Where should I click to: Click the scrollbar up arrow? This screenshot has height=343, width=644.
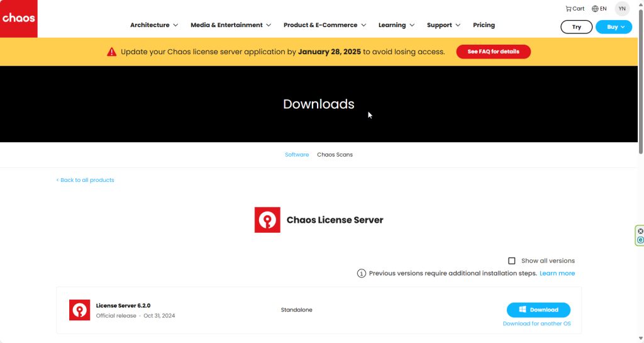[x=641, y=3]
